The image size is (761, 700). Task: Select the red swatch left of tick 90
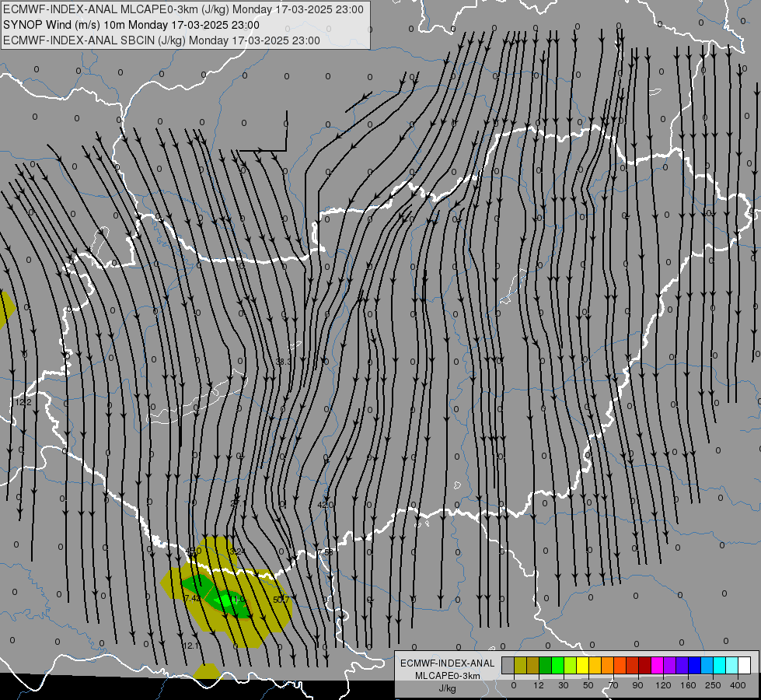pos(633,665)
